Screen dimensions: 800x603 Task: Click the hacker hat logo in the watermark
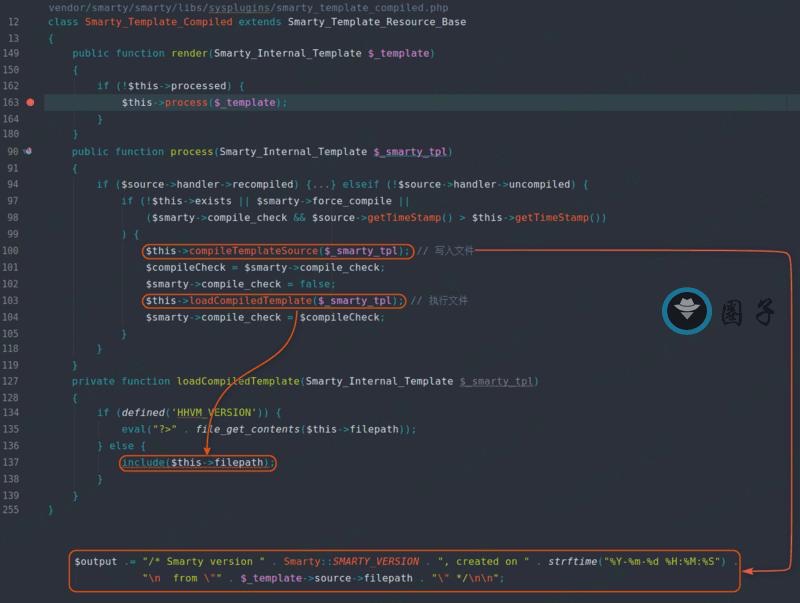pos(687,312)
